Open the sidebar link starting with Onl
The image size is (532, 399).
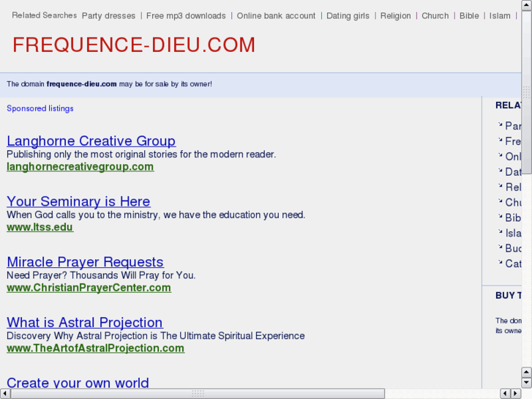(x=513, y=157)
